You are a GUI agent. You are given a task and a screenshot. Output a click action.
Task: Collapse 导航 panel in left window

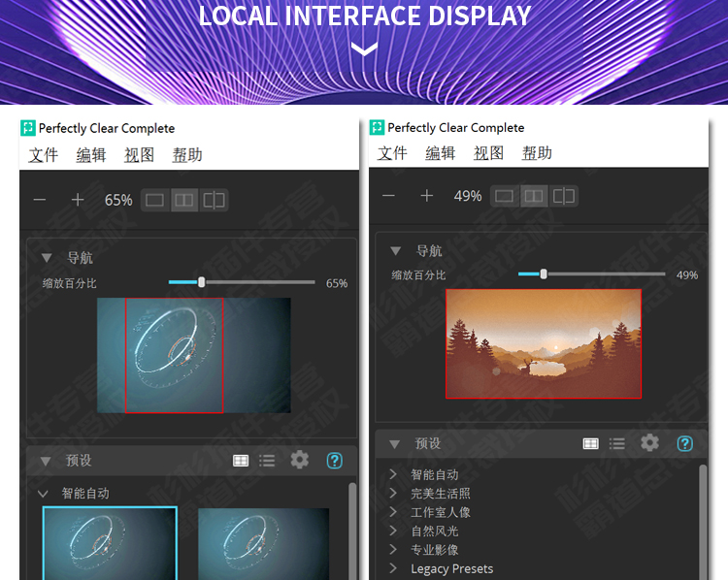pos(47,258)
